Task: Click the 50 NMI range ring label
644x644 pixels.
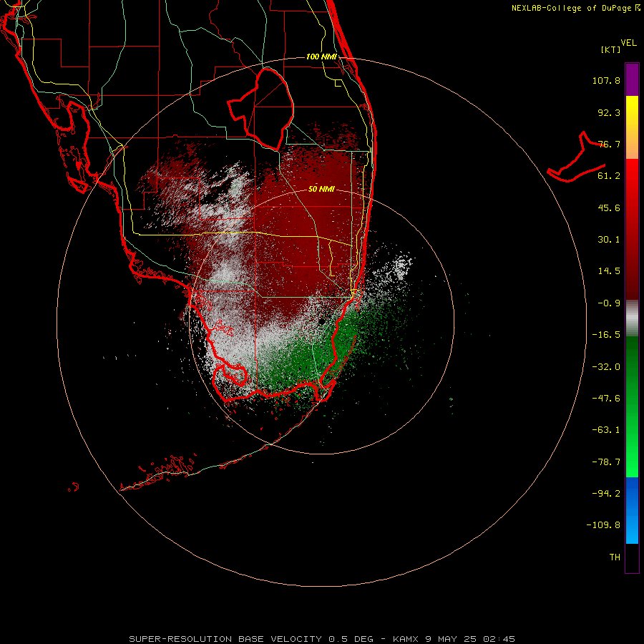Action: point(321,189)
